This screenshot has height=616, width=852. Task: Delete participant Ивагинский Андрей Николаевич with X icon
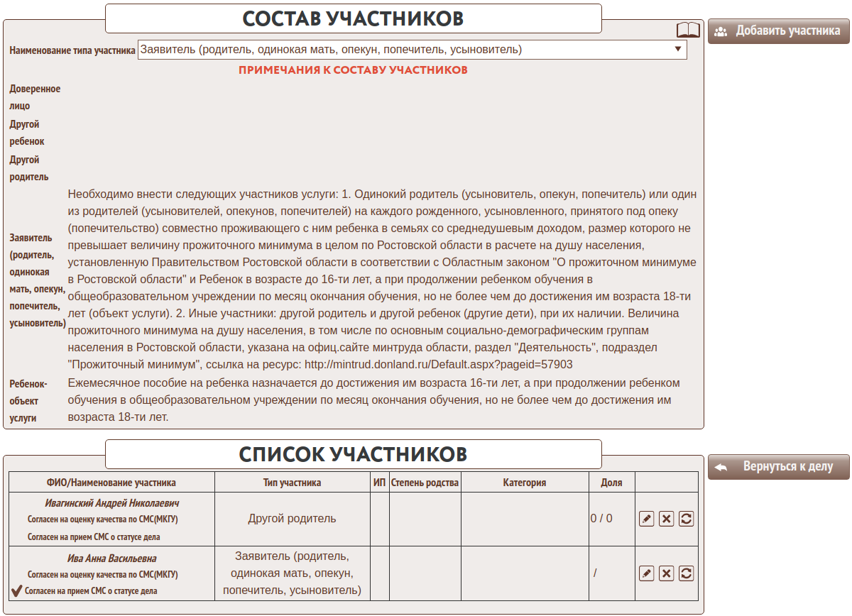pos(666,519)
